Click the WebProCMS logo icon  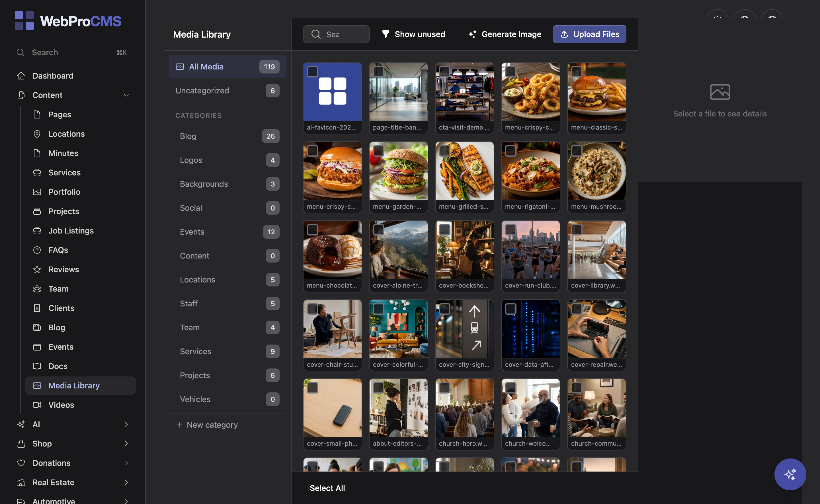coord(24,21)
